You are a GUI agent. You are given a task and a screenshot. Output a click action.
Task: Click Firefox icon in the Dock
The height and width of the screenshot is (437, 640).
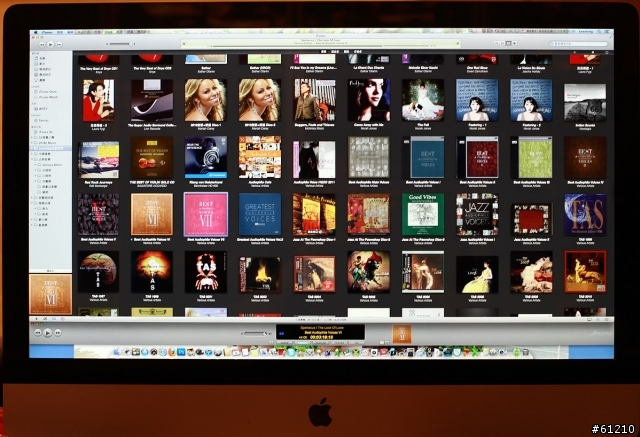[172, 352]
